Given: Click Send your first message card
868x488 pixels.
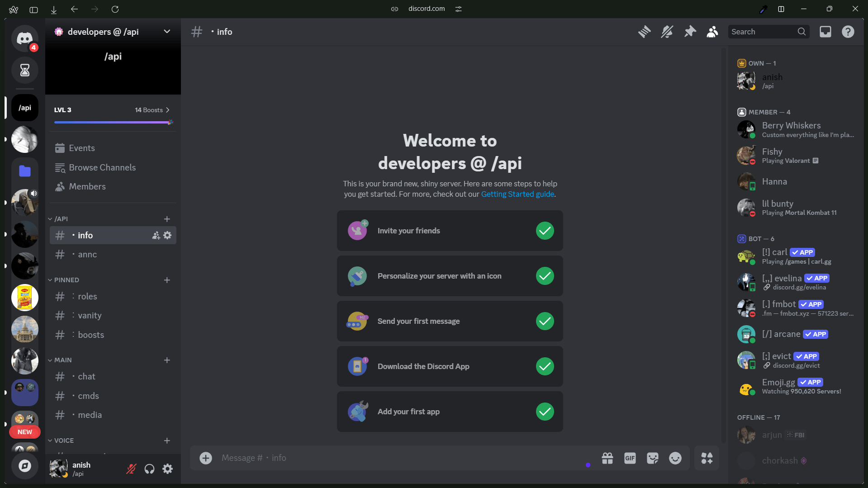Looking at the screenshot, I should click(450, 321).
